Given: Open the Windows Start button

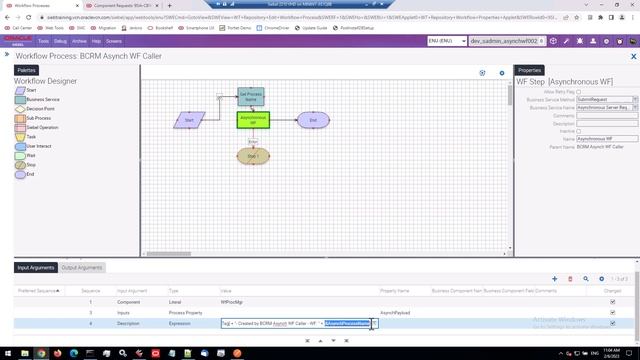Looking at the screenshot, I should pyautogui.click(x=8, y=353).
